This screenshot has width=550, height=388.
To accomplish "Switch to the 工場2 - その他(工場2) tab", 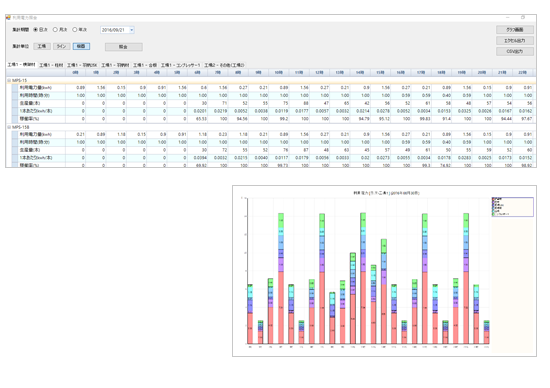I will tap(224, 65).
